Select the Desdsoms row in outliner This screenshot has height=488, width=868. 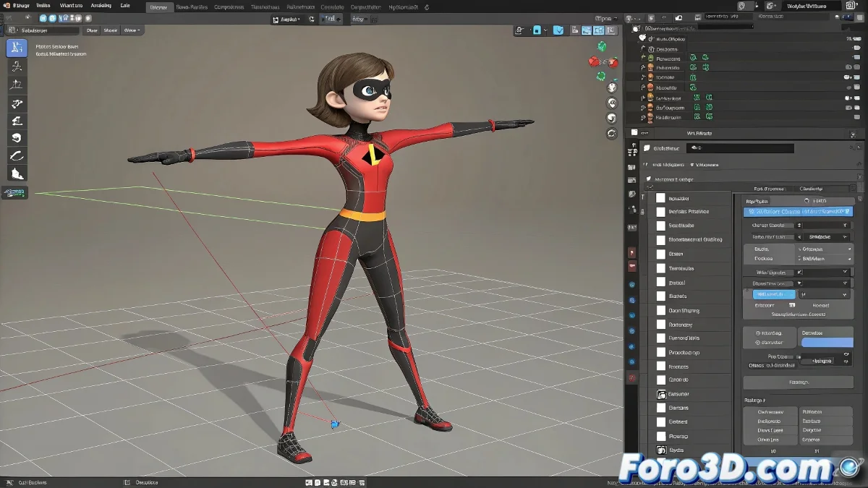pos(745,48)
